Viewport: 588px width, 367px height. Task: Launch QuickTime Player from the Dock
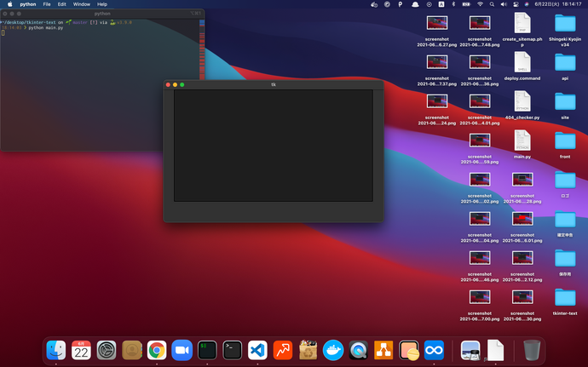359,350
